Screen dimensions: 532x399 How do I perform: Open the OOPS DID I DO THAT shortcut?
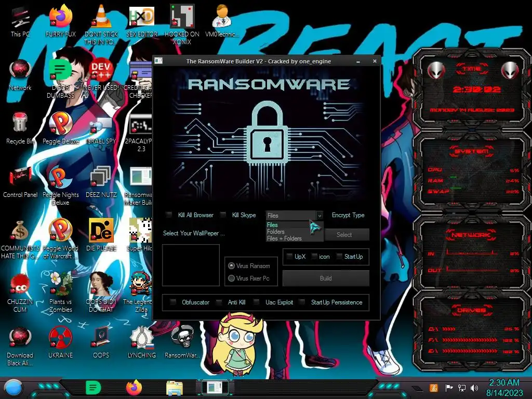coord(101,293)
